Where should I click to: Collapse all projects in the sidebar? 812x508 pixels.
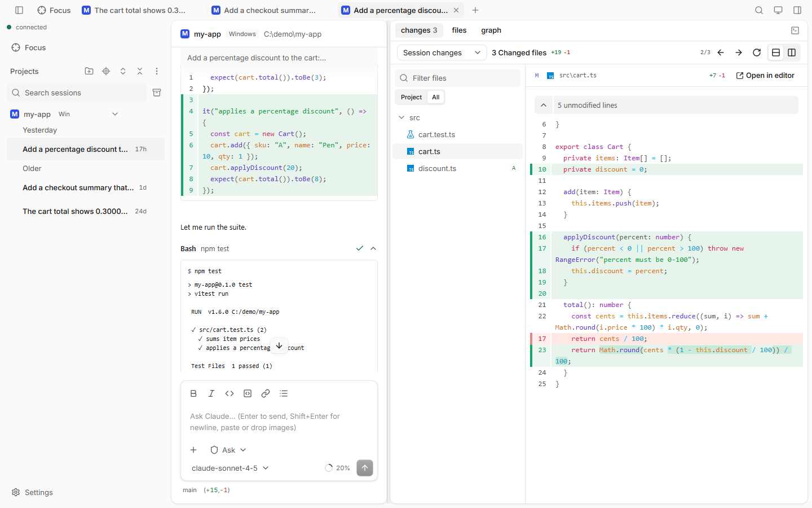(140, 71)
